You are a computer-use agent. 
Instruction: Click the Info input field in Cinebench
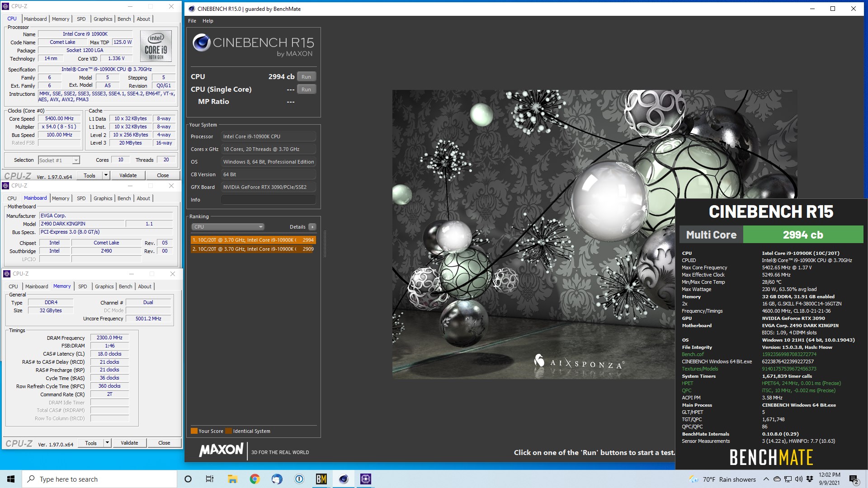269,200
